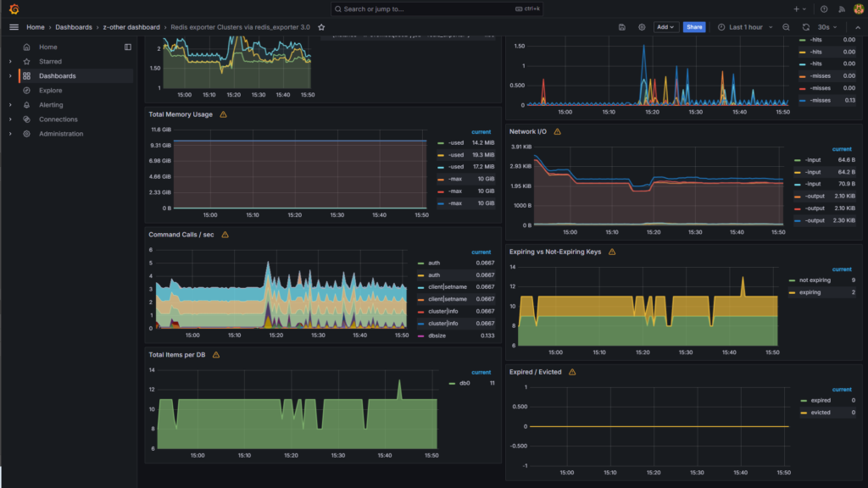Click the Total Items per DB panel title

tap(177, 355)
